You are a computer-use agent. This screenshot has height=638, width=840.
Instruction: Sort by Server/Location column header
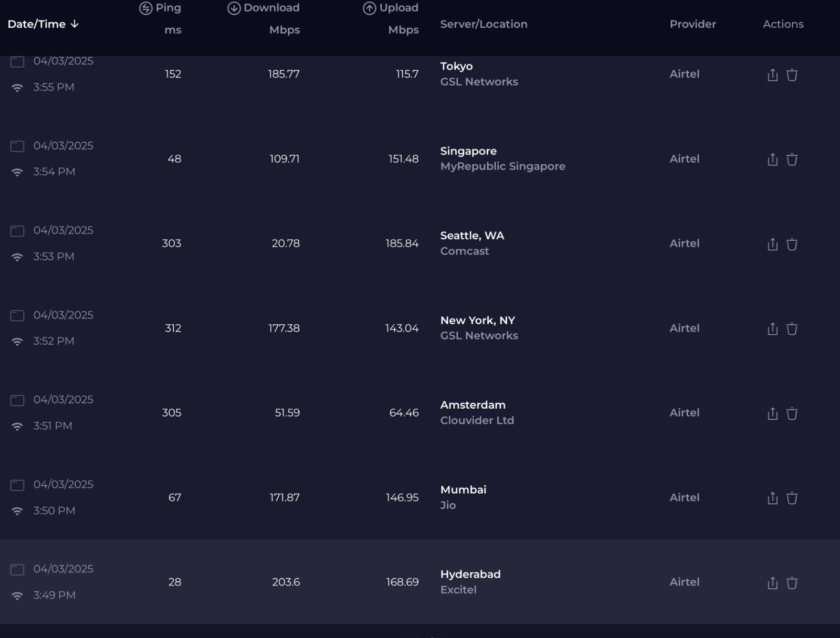coord(484,24)
